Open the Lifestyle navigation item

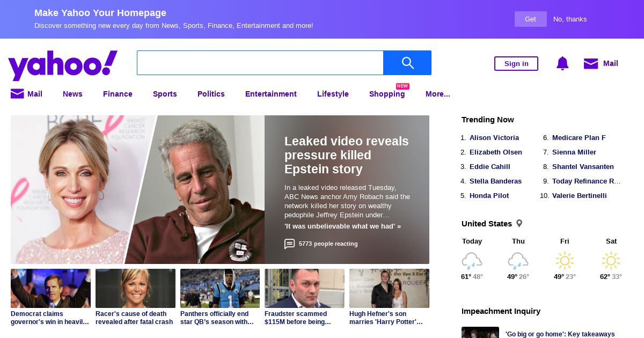click(333, 94)
